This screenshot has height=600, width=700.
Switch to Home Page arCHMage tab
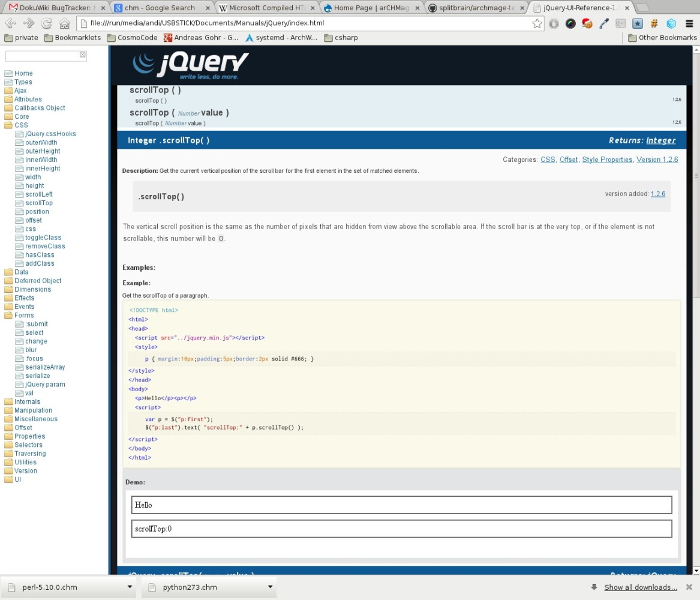[371, 8]
